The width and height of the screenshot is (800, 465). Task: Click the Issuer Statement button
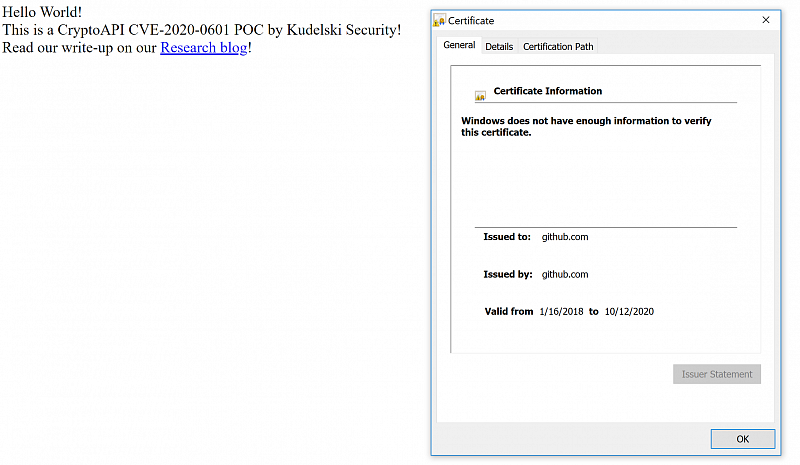(717, 374)
